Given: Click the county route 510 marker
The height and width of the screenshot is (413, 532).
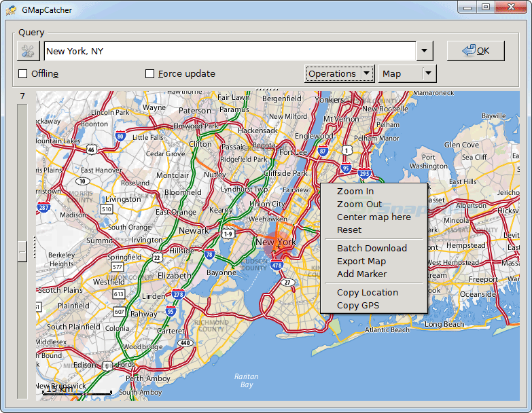Looking at the screenshot, I should [107, 209].
